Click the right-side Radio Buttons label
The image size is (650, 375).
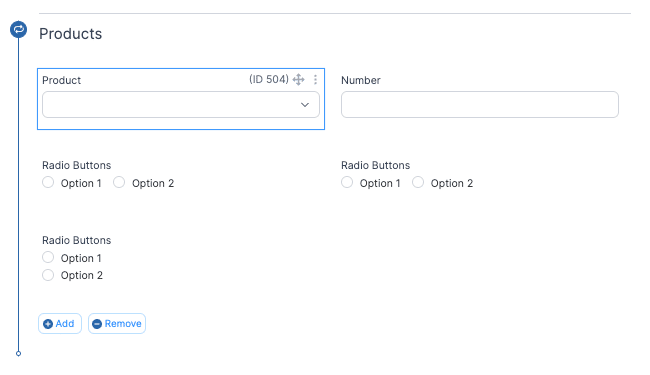coord(376,165)
